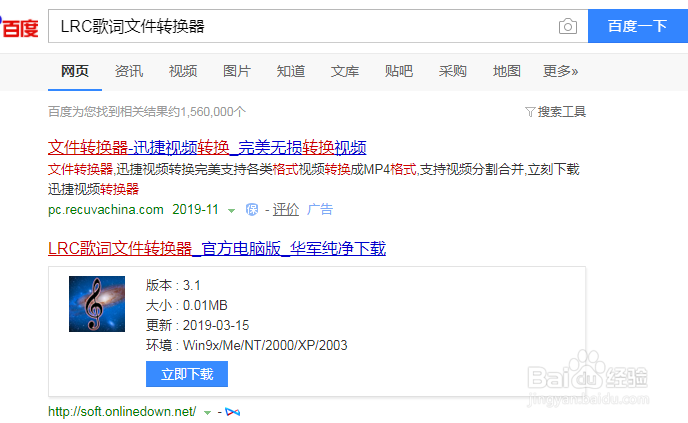This screenshot has height=423, width=688.
Task: Click the 百度一下 search button
Action: pyautogui.click(x=638, y=26)
